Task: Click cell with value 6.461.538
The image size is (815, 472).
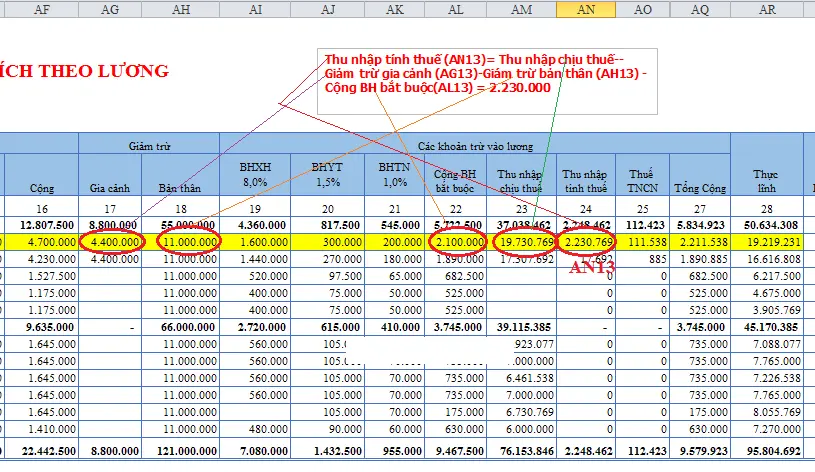Action: 521,378
